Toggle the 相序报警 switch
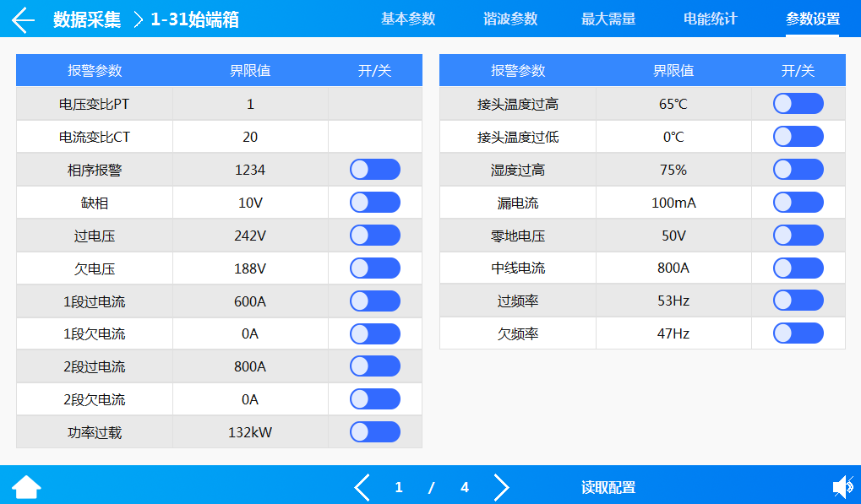Image resolution: width=861 pixels, height=504 pixels. coord(375,170)
